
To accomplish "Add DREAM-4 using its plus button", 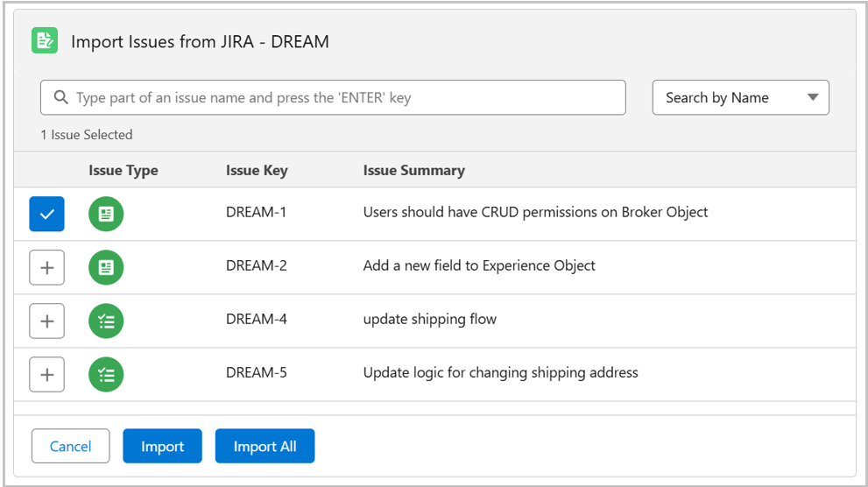I will (x=46, y=321).
